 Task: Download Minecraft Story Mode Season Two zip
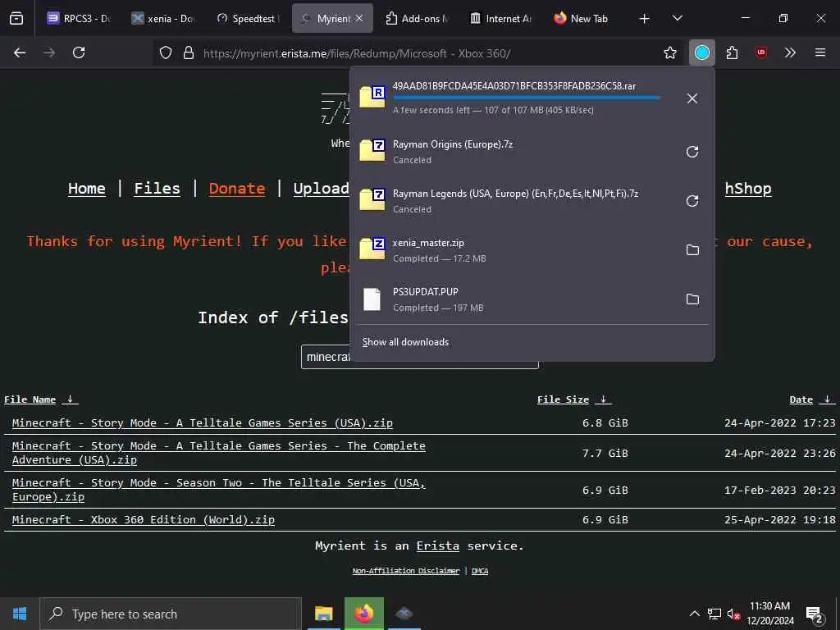(218, 490)
